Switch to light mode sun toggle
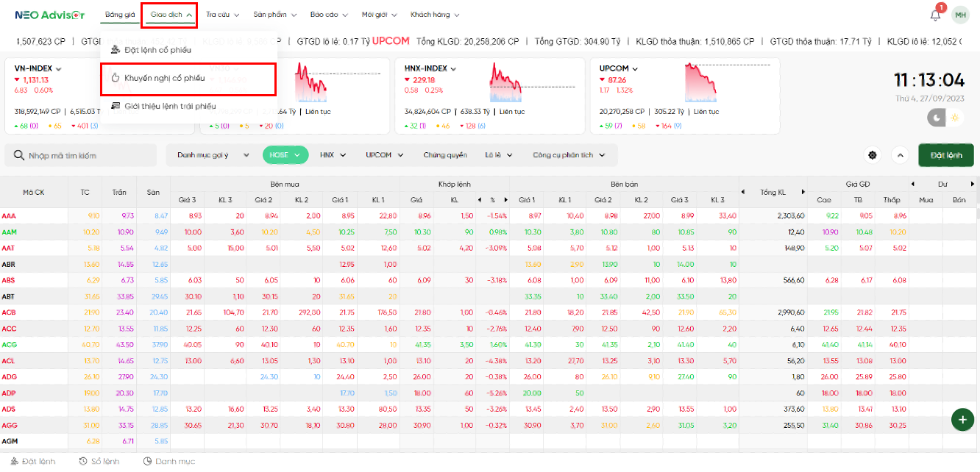 [x=954, y=118]
